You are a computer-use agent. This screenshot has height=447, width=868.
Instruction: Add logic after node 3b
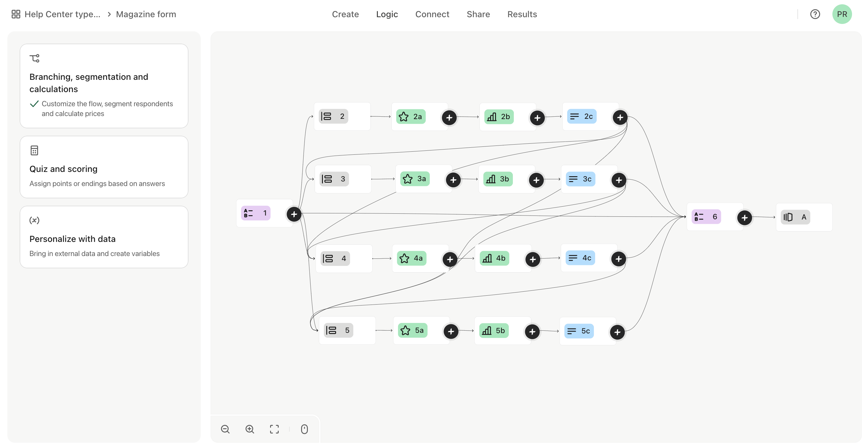[x=536, y=180]
